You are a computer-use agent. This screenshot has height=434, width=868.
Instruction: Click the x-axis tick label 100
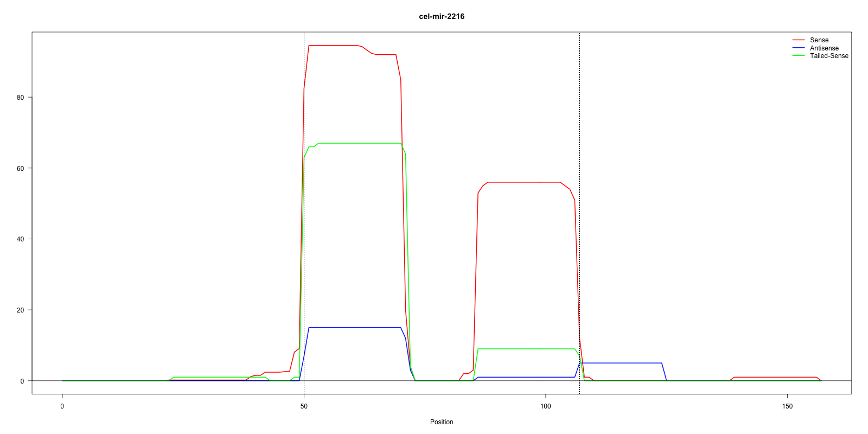[546, 406]
